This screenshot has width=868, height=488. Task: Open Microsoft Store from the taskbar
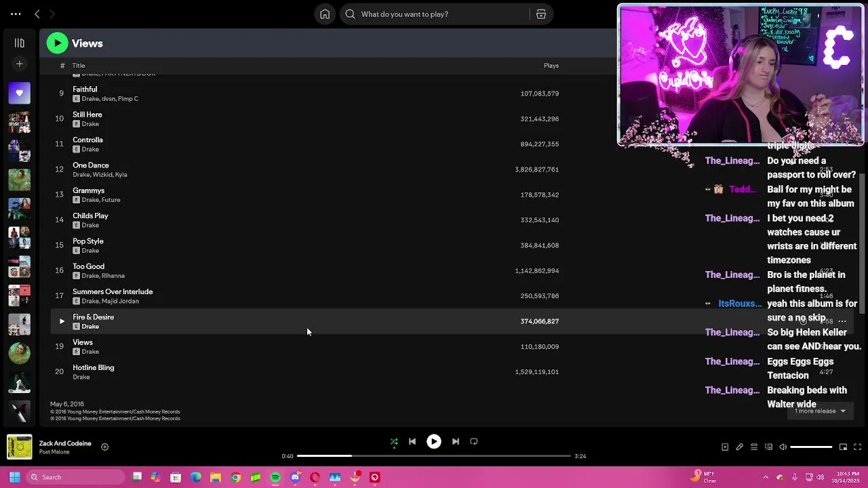(x=176, y=477)
